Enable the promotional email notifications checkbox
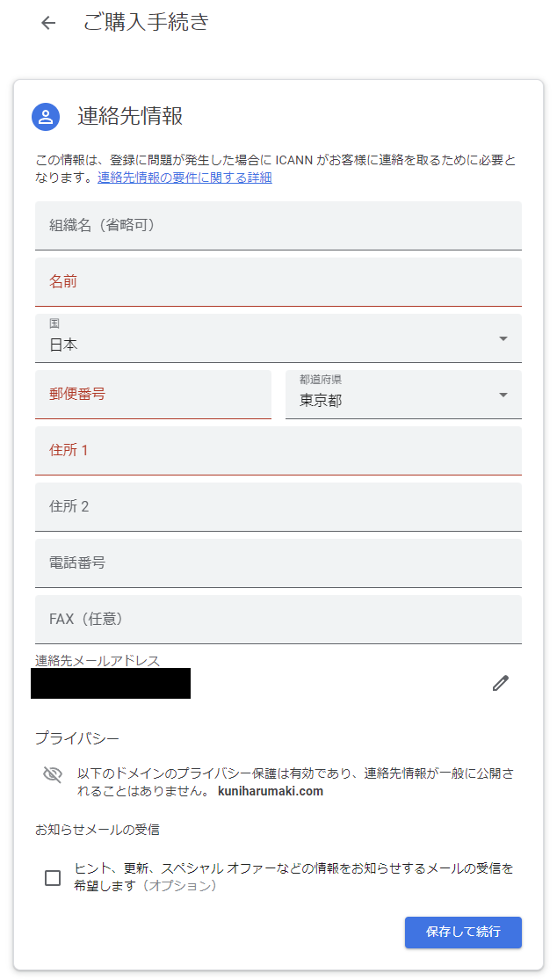The image size is (557, 980). [53, 877]
